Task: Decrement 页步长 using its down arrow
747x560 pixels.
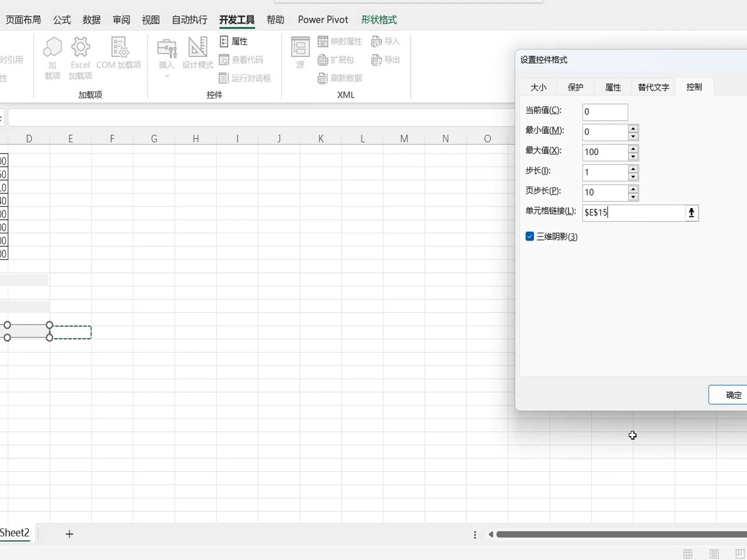Action: tap(633, 197)
